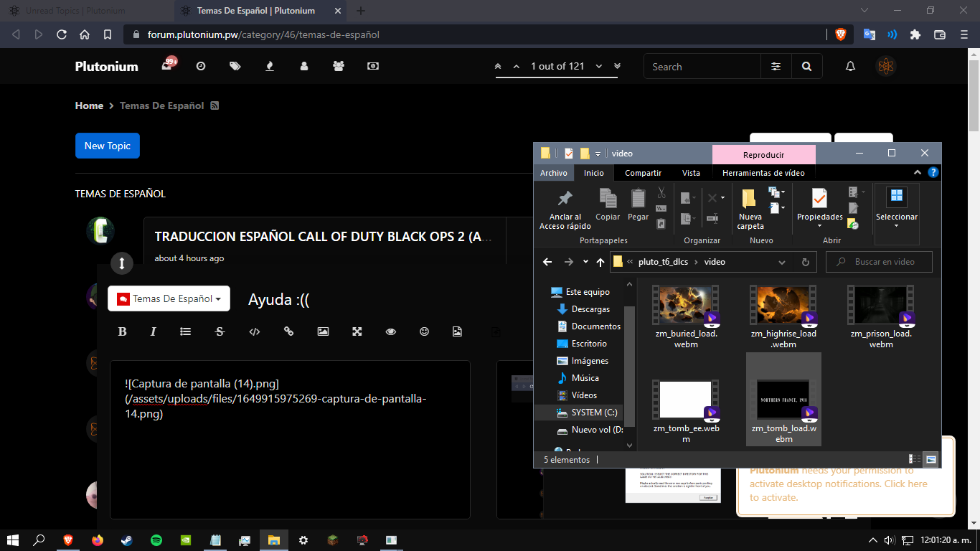Screen dimensions: 980x551
Task: Switch to Inicio ribbon tab
Action: click(594, 173)
